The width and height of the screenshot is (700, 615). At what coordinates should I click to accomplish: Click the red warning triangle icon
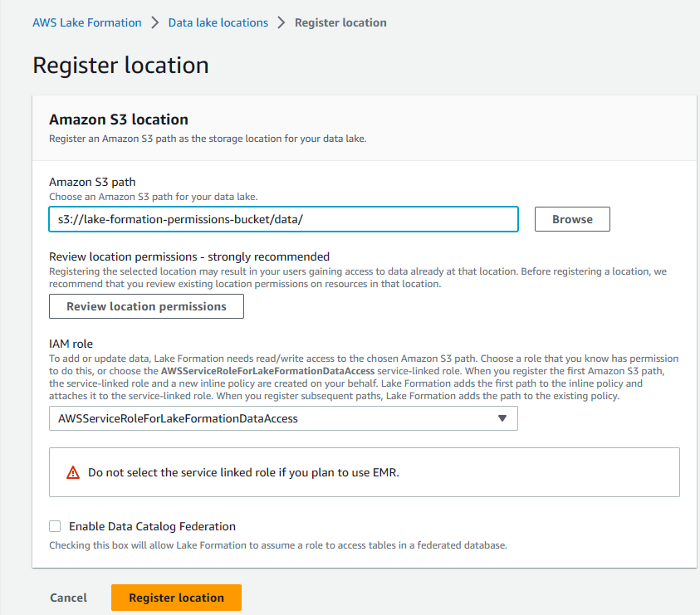click(x=73, y=472)
